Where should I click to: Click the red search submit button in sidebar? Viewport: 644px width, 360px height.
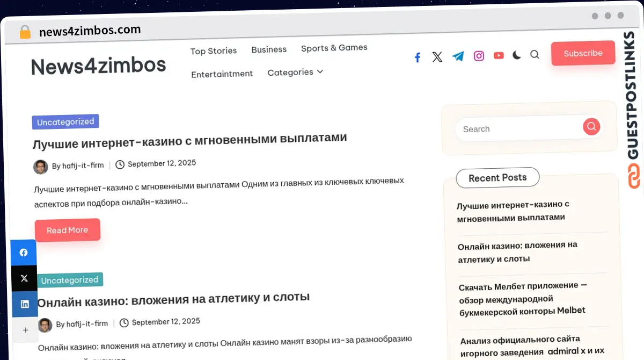coord(591,126)
